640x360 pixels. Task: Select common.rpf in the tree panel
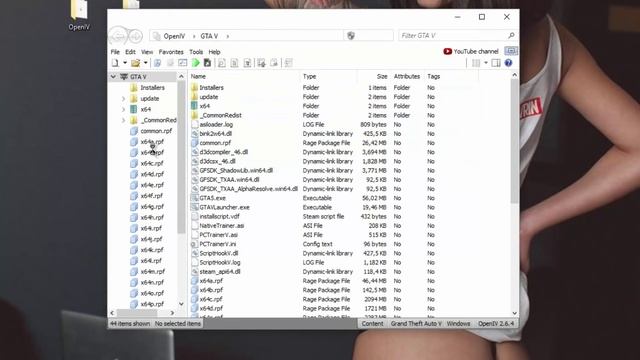point(156,131)
